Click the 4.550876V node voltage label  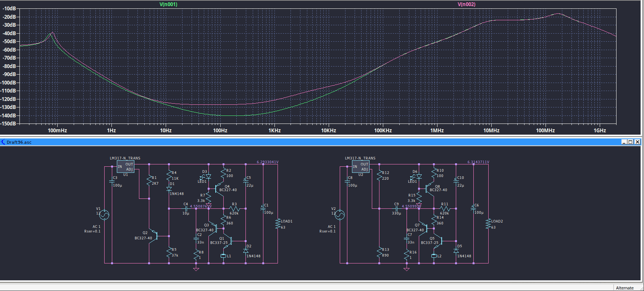tap(200, 206)
